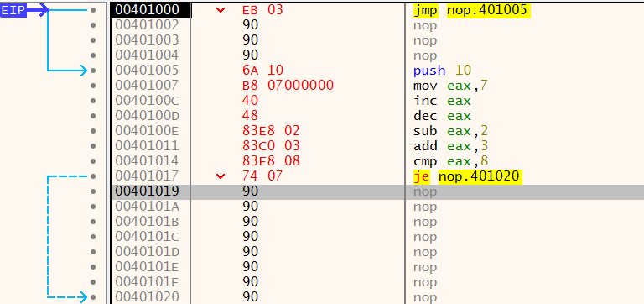The width and height of the screenshot is (644, 304).
Task: Select the push 10 instruction
Action: tap(443, 71)
